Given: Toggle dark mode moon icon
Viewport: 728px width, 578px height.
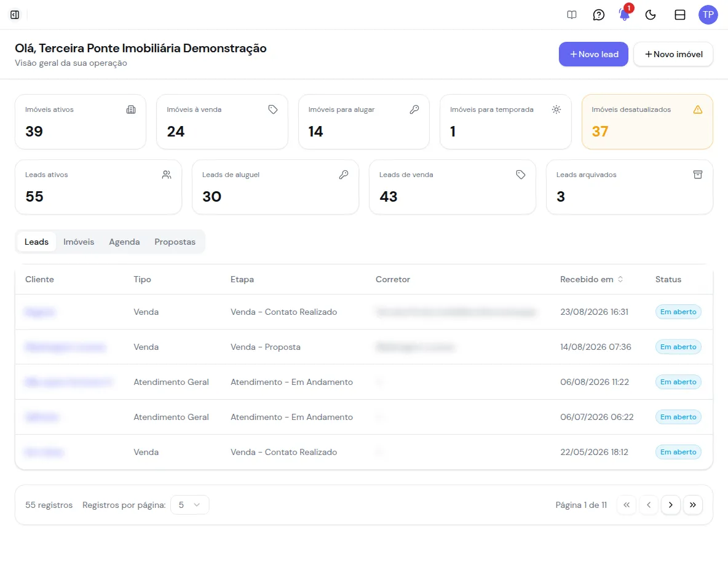Looking at the screenshot, I should [651, 15].
